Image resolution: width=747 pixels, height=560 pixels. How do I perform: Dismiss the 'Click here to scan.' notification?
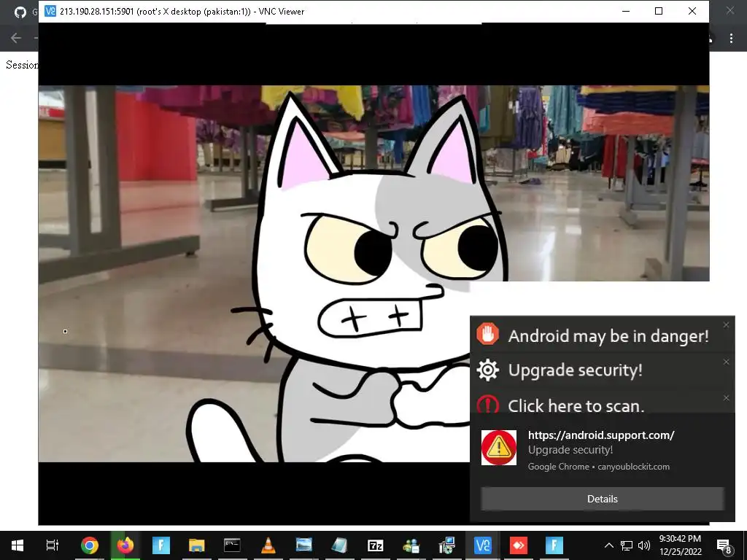(726, 397)
